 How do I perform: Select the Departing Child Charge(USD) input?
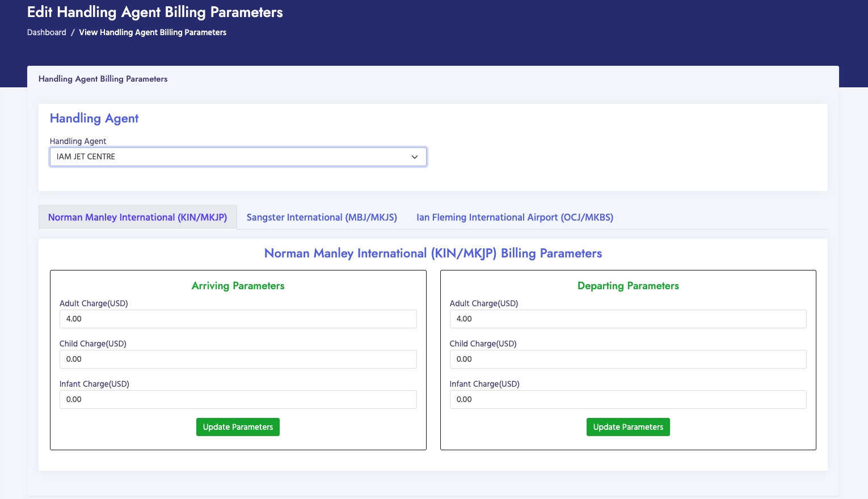point(628,359)
